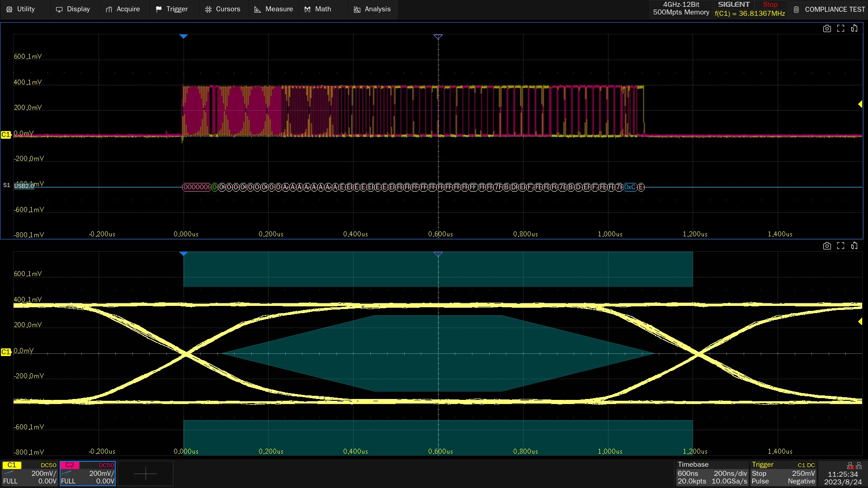
Task: Click the rotate layout icon in the eye diagram window
Action: [x=854, y=246]
